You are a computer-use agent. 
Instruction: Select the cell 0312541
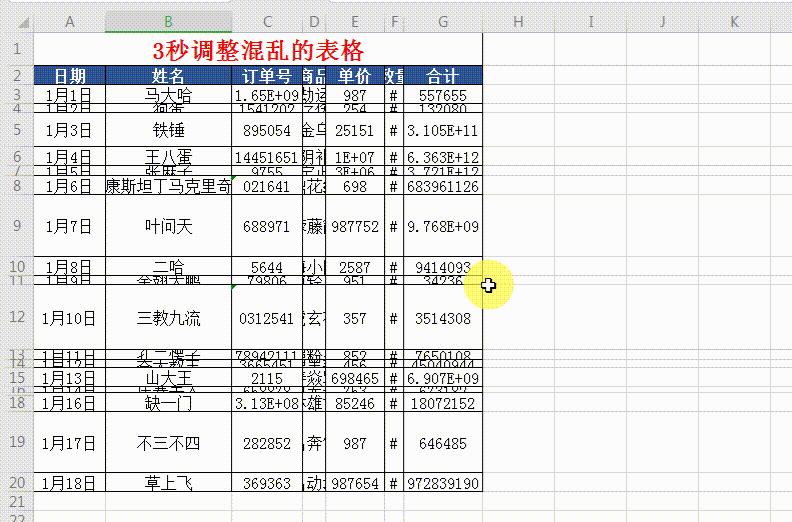(267, 318)
